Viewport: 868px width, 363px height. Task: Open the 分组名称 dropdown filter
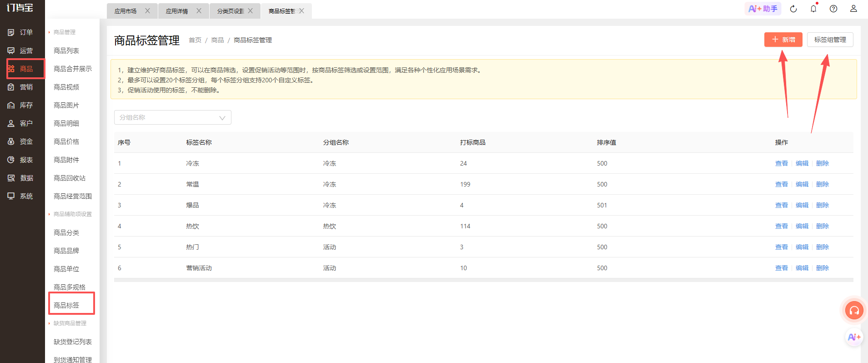(173, 117)
